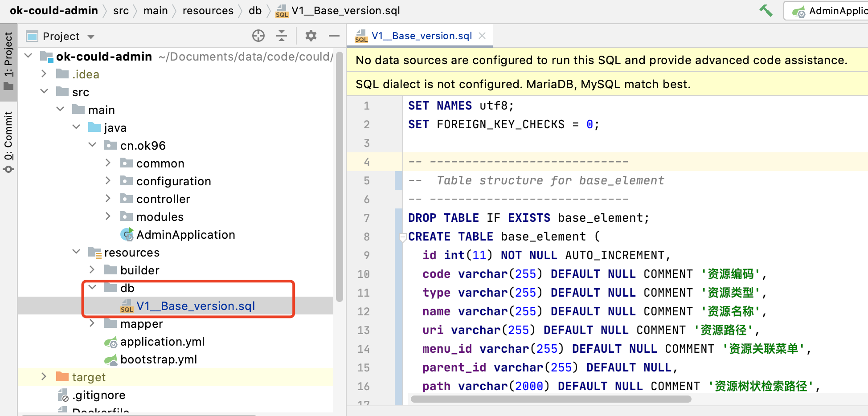Open the 0: Commit tool window
This screenshot has height=416, width=868.
point(8,141)
